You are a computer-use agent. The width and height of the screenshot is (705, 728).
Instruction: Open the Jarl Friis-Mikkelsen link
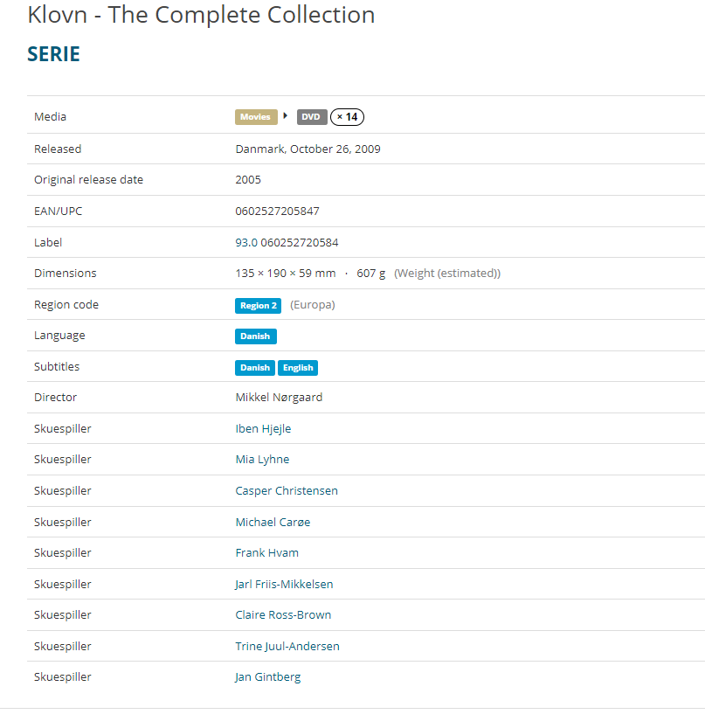[x=284, y=585]
